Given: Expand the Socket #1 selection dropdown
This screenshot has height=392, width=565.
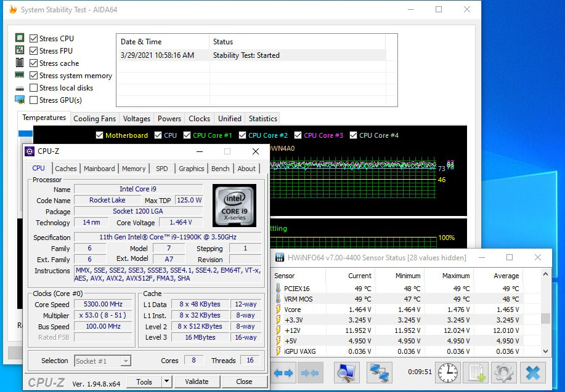Looking at the screenshot, I should coord(125,361).
